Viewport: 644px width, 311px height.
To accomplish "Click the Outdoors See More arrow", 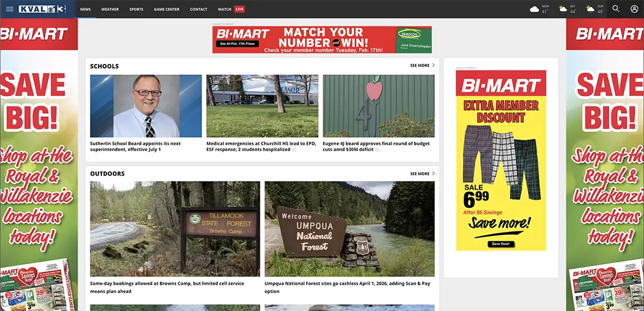I will 433,174.
